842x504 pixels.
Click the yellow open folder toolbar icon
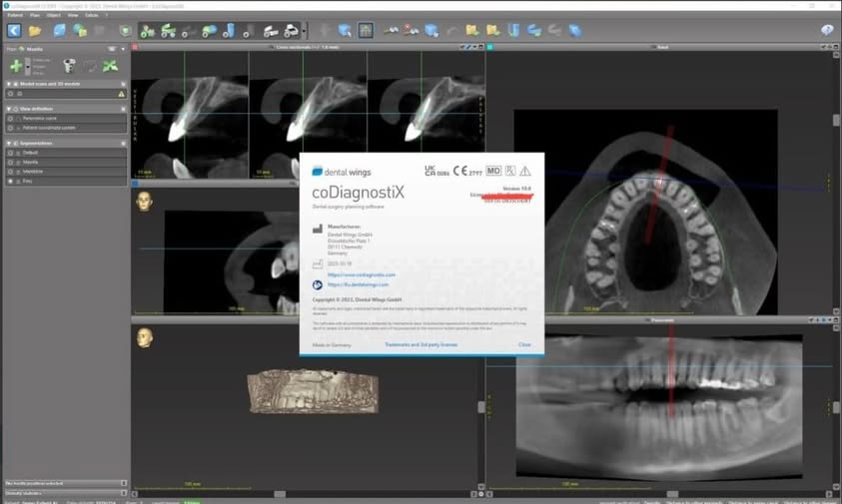tap(35, 31)
